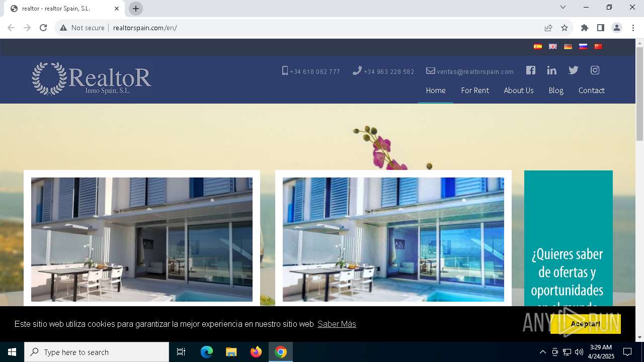Open the Extensions puzzle icon
This screenshot has width=644, height=362.
coord(585,28)
